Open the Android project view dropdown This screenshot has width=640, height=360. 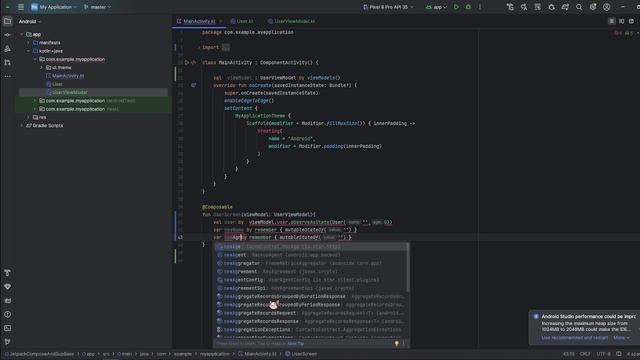click(30, 22)
